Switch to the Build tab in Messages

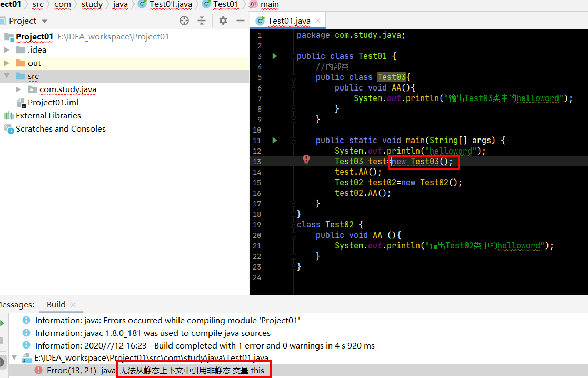(x=56, y=304)
